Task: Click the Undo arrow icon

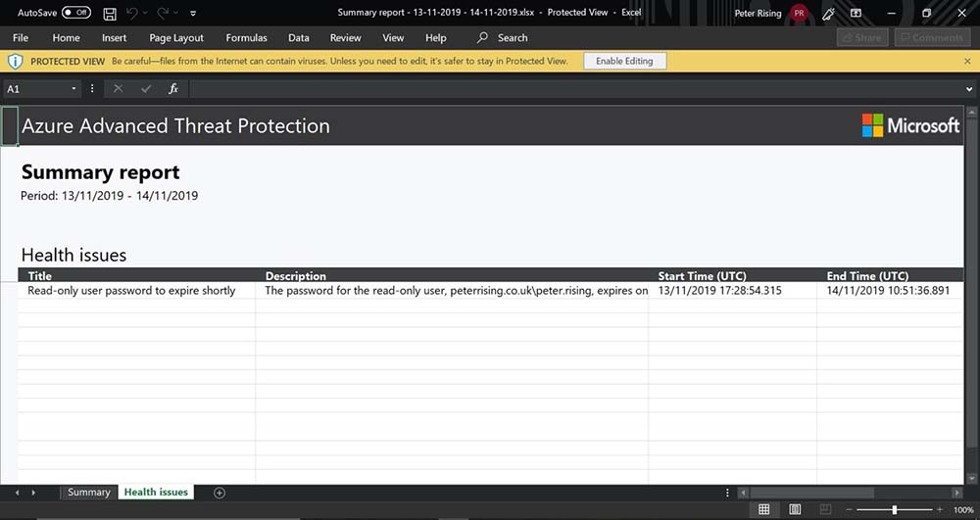Action: click(132, 13)
